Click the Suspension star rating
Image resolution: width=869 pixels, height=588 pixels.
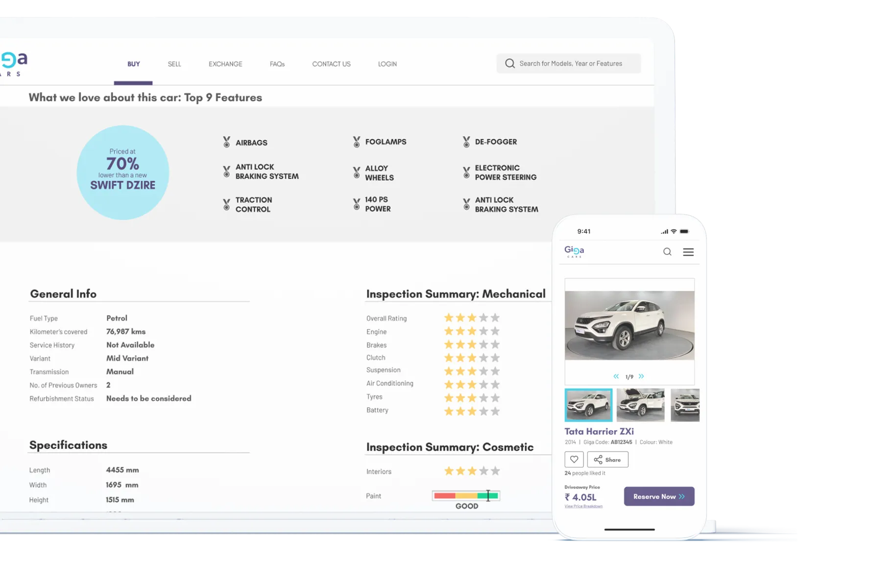click(472, 371)
